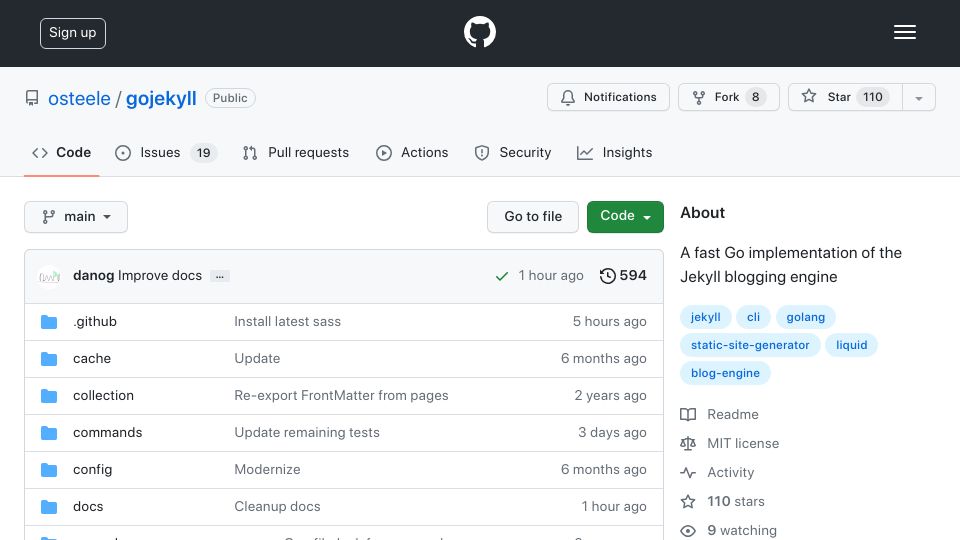960x540 pixels.
Task: Click danog's avatar image
Action: (49, 277)
